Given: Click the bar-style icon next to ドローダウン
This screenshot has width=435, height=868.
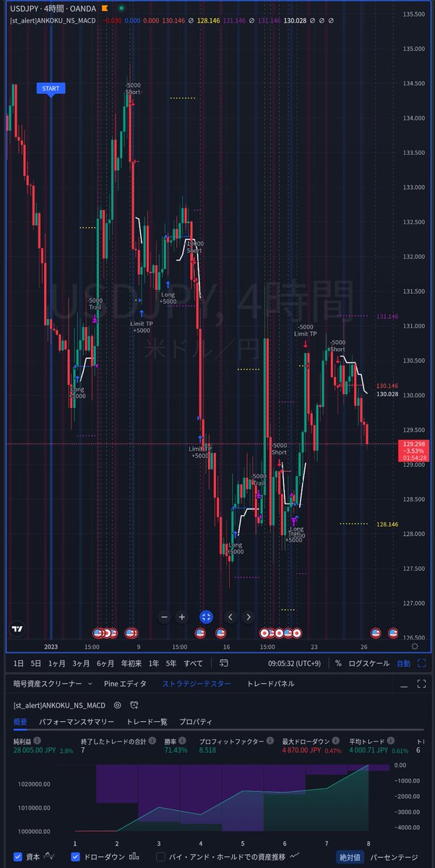Looking at the screenshot, I should [x=133, y=856].
